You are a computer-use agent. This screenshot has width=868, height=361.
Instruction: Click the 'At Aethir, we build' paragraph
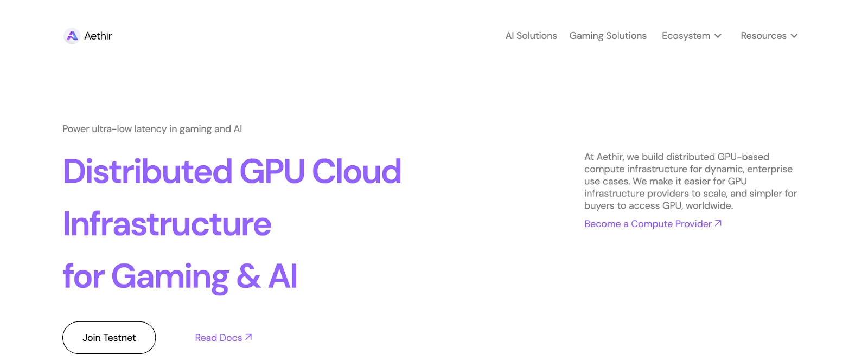point(691,181)
